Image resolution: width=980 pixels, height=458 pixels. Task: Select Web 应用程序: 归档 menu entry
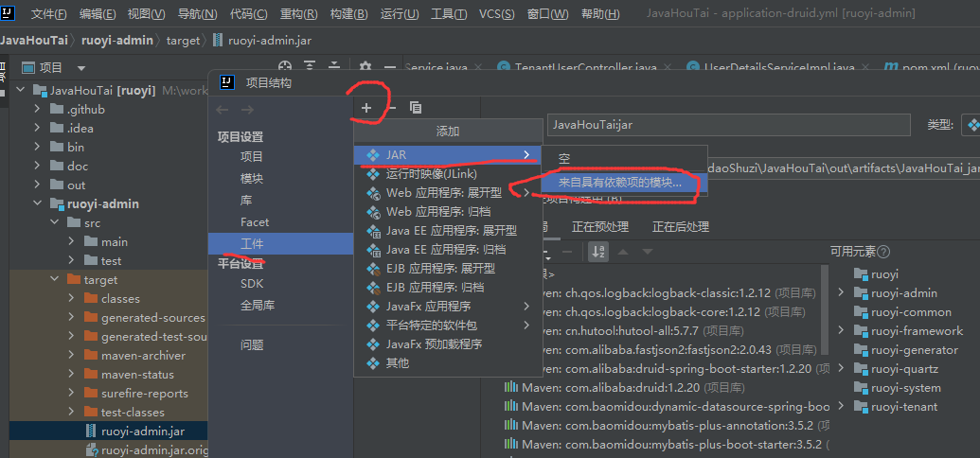[448, 212]
